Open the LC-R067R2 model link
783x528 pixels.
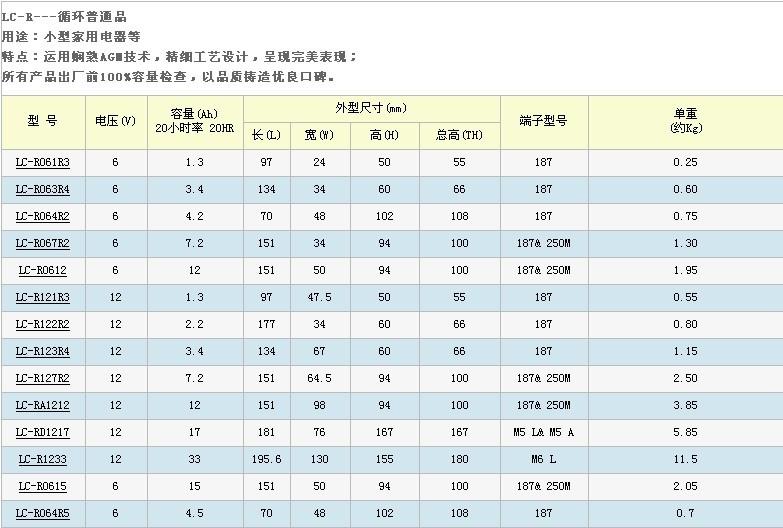click(42, 243)
